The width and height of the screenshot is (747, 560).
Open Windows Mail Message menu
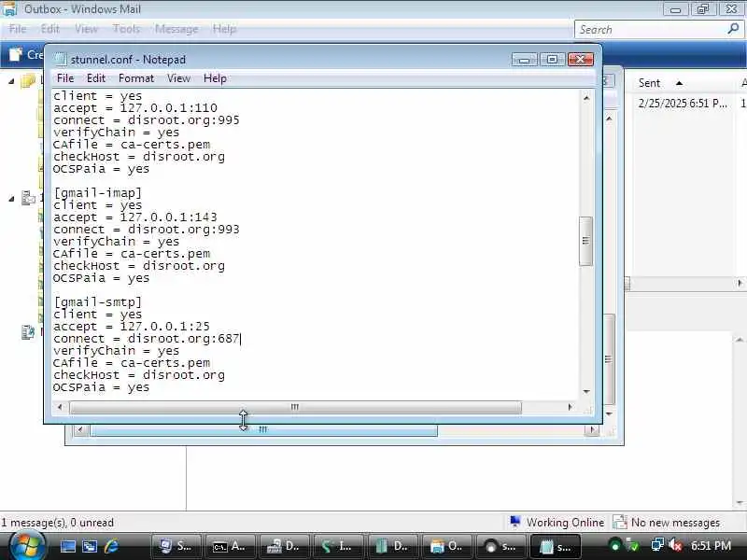tap(176, 29)
